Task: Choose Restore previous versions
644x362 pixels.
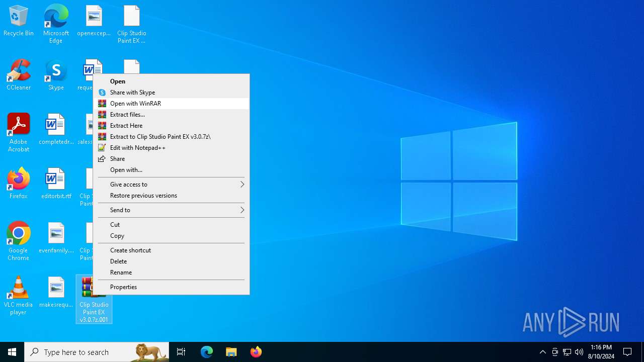Action: (x=171, y=196)
